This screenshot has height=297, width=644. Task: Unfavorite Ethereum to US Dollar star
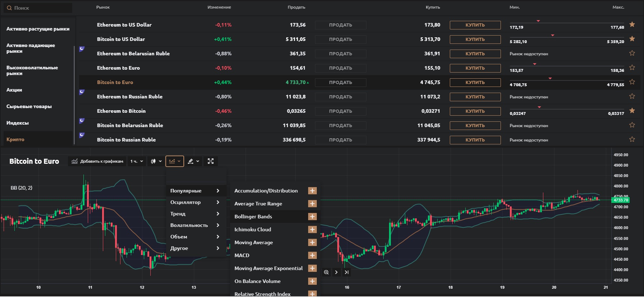pos(632,24)
